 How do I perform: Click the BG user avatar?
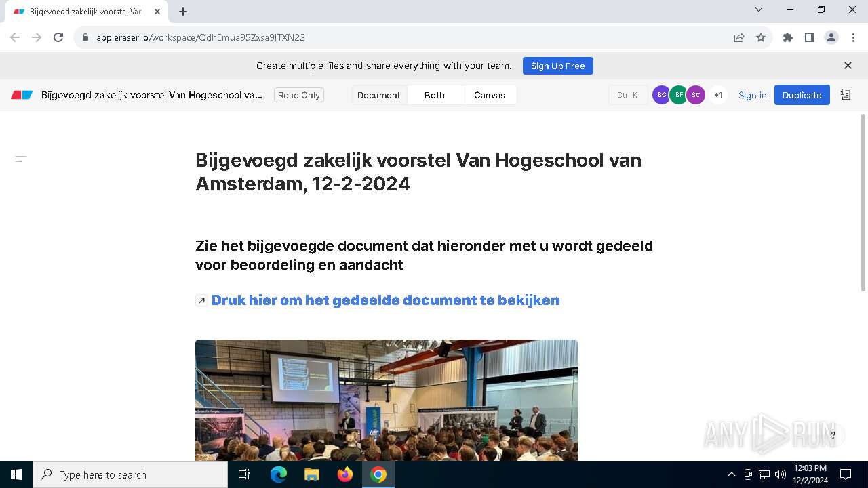(661, 95)
